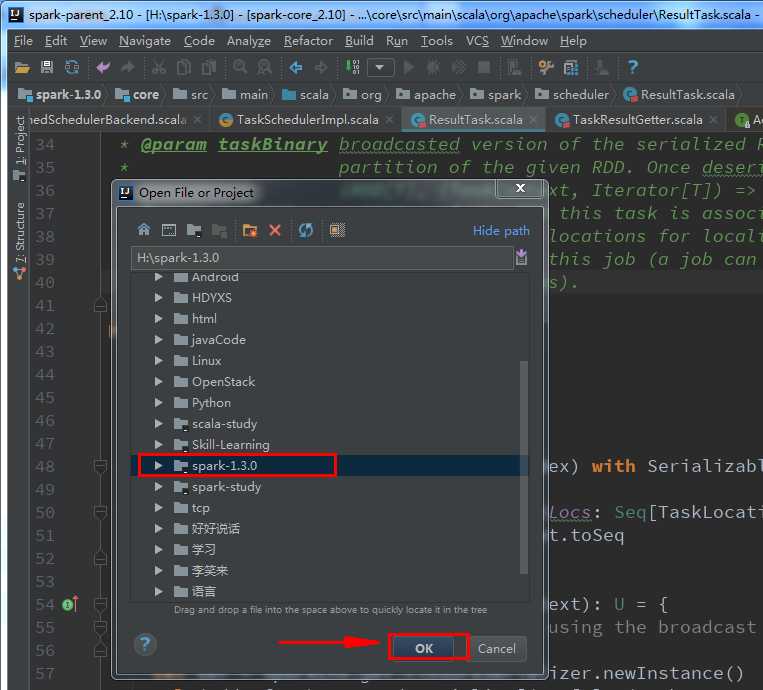Screen dimensions: 763x690
Task: Click the Redo arrow icon in the toolbar
Action: [127, 67]
